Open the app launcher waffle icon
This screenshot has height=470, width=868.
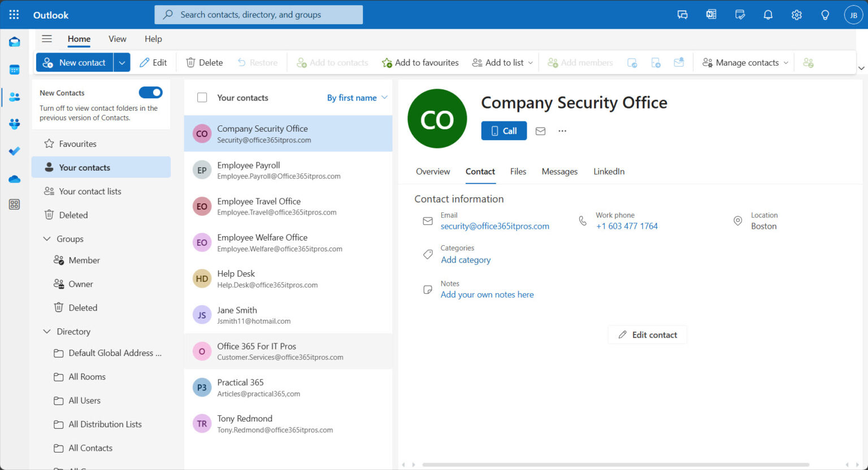(14, 15)
